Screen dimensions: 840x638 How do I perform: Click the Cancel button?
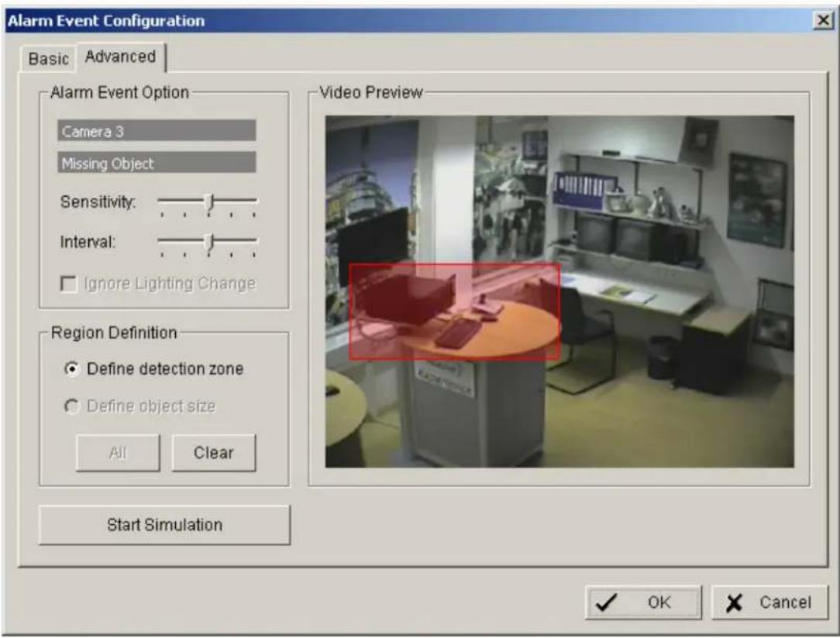pyautogui.click(x=769, y=602)
